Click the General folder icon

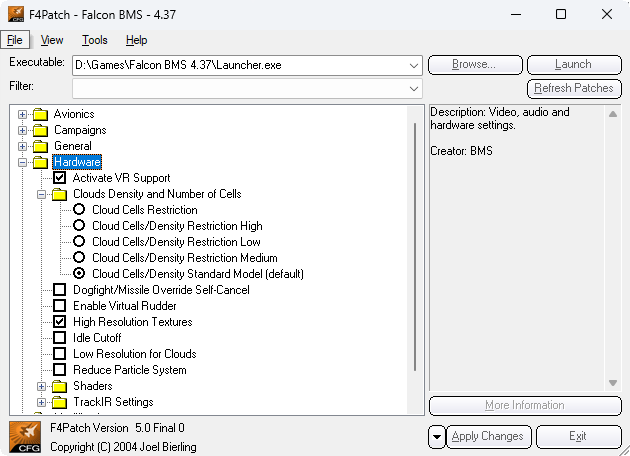pos(40,147)
